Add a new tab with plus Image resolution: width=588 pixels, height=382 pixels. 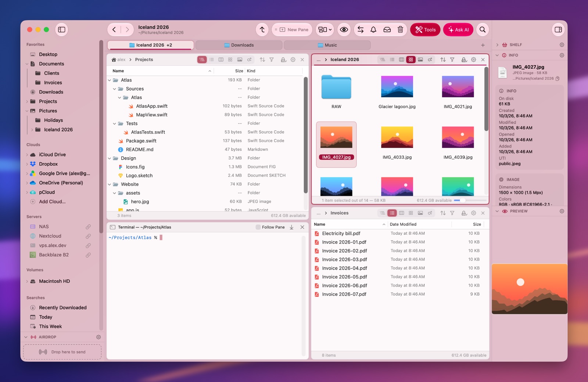pos(483,45)
